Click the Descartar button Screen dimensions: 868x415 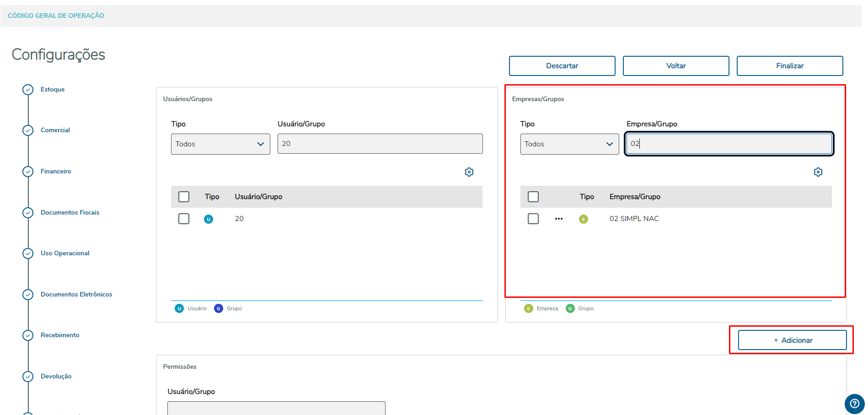pos(562,66)
